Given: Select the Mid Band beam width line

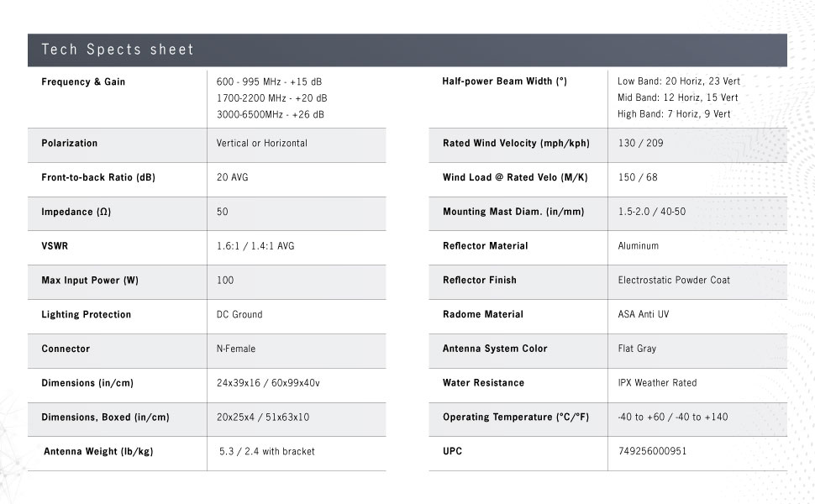Looking at the screenshot, I should (677, 98).
